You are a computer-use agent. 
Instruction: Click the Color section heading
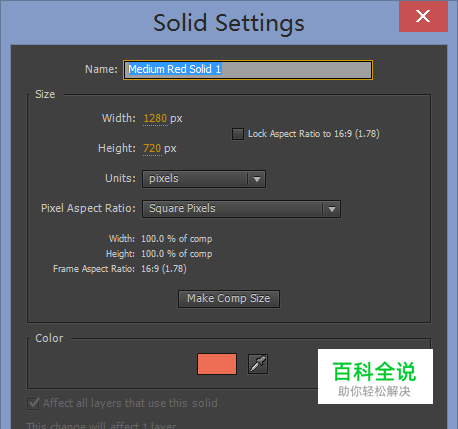coord(49,338)
